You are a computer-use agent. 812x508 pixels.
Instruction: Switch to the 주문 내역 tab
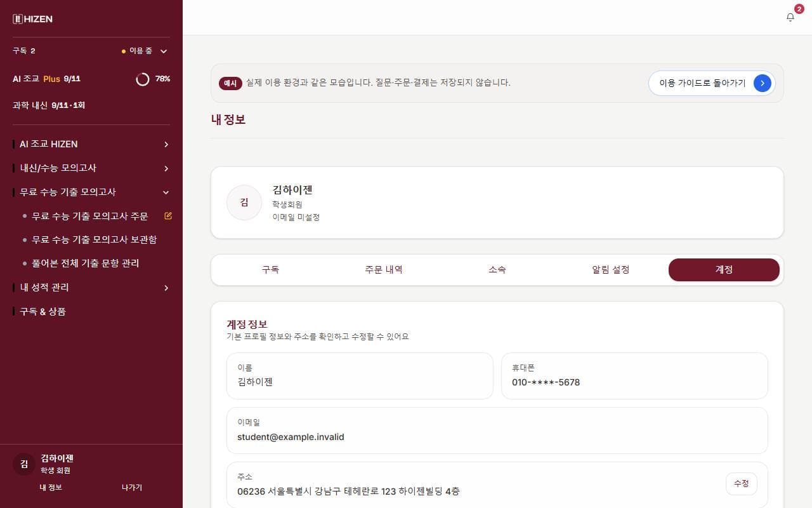(x=384, y=270)
